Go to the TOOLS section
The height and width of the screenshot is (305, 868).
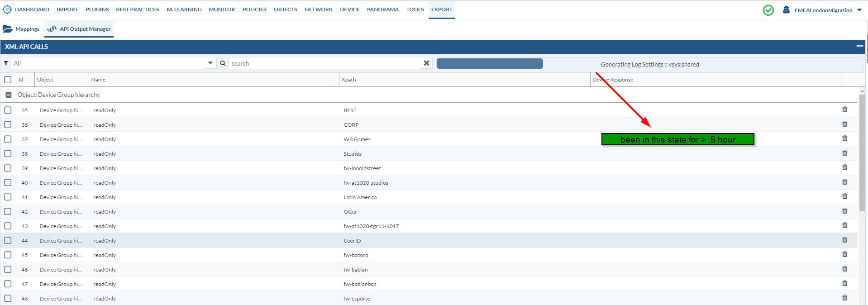(x=415, y=10)
